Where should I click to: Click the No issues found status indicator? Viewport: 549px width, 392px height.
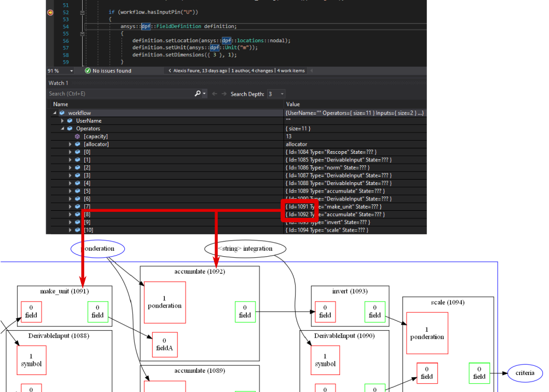[108, 71]
